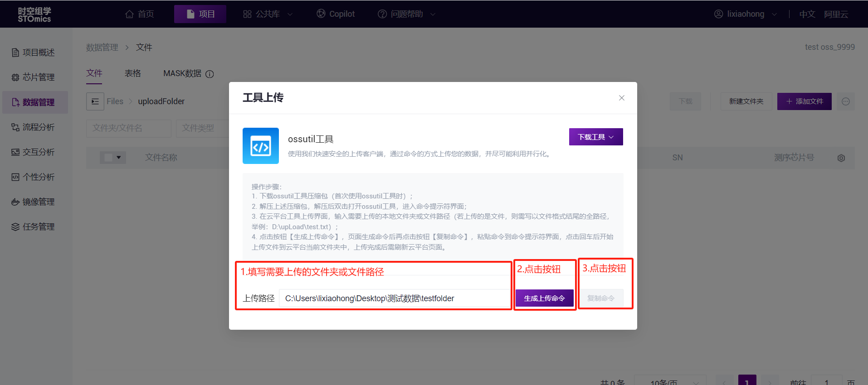
Task: Open 芯片管理 in the sidebar
Action: click(34, 77)
